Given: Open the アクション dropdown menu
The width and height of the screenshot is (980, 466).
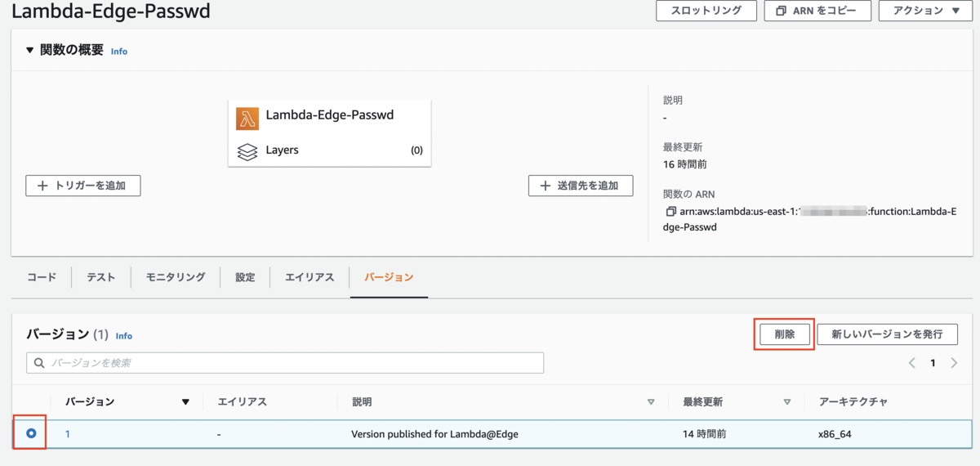Looking at the screenshot, I should click(x=925, y=11).
